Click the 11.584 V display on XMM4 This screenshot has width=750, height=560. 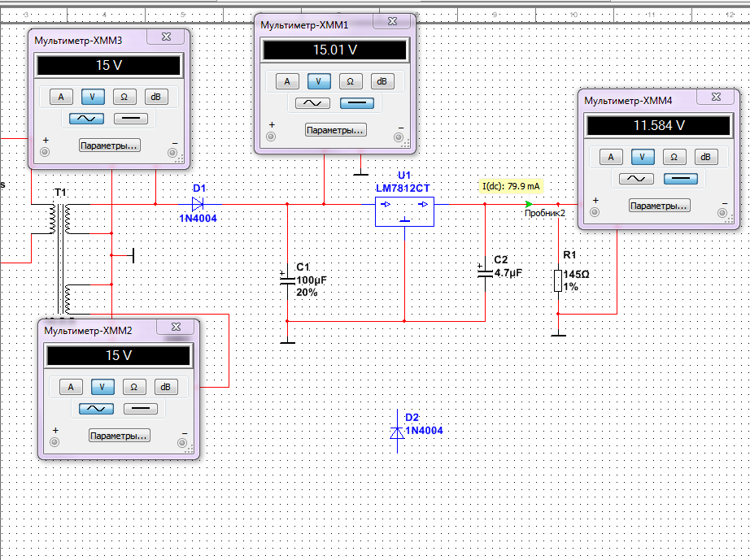click(659, 126)
